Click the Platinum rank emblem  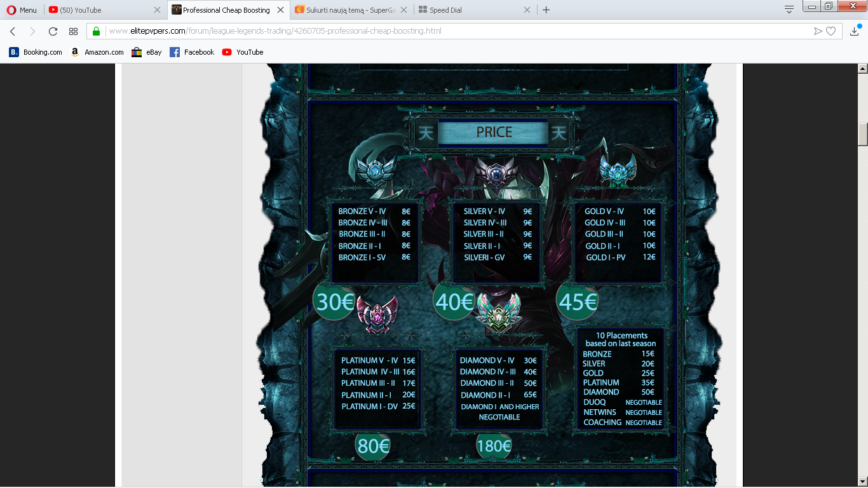click(377, 314)
